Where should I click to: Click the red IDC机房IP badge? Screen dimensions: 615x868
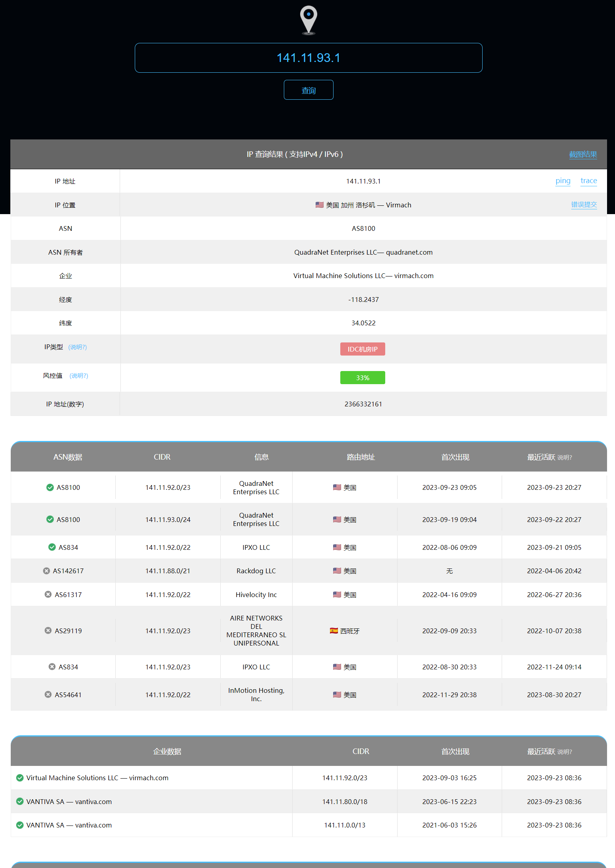click(x=362, y=349)
